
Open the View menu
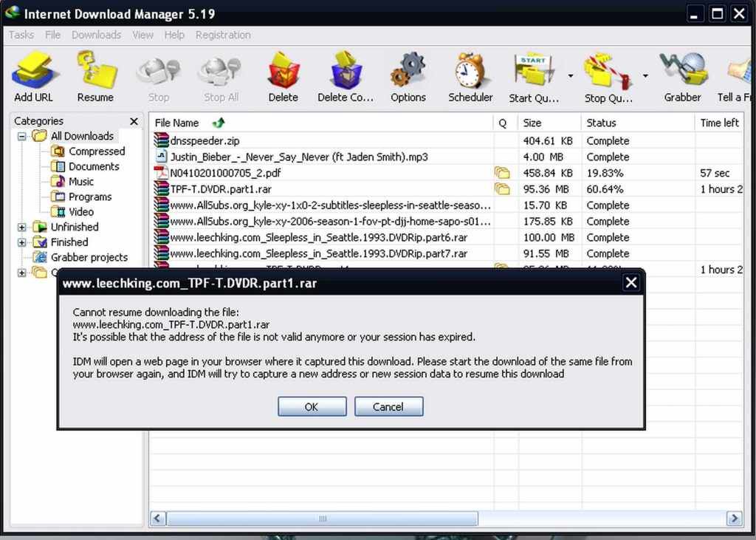[x=142, y=35]
